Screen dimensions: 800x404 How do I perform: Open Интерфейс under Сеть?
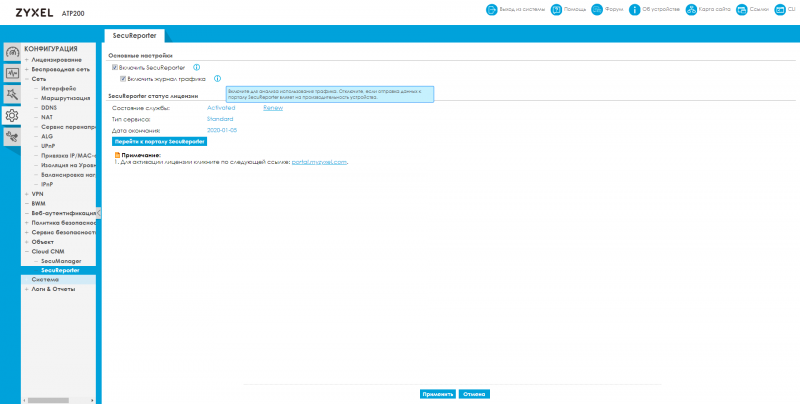[59, 89]
